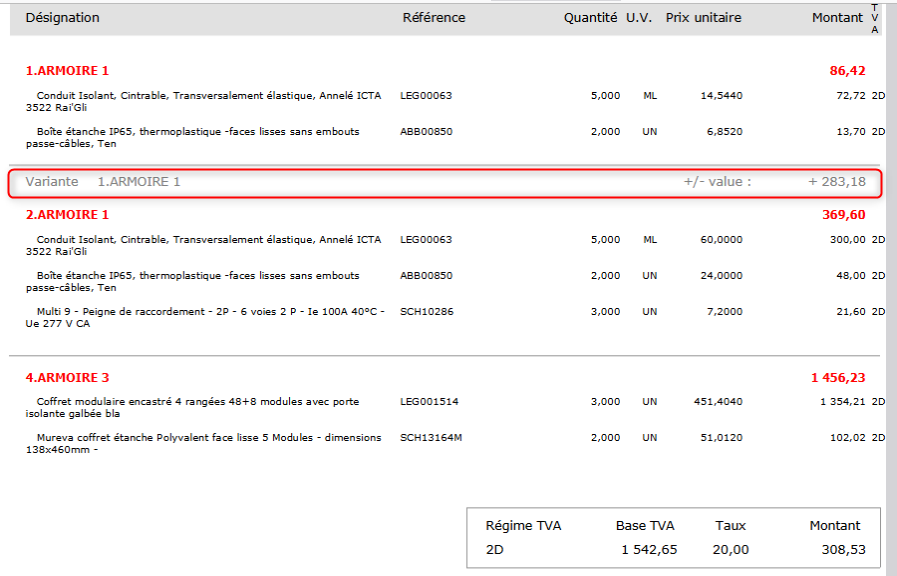Screen dimensions: 897x576
Task: Click the Prix unitaire column header
Action: pos(703,18)
